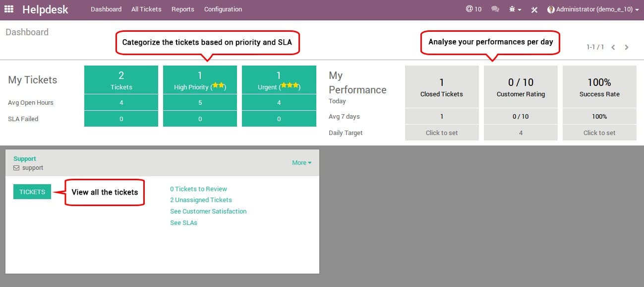
Task: Click the next page arrow in the pager
Action: 626,47
